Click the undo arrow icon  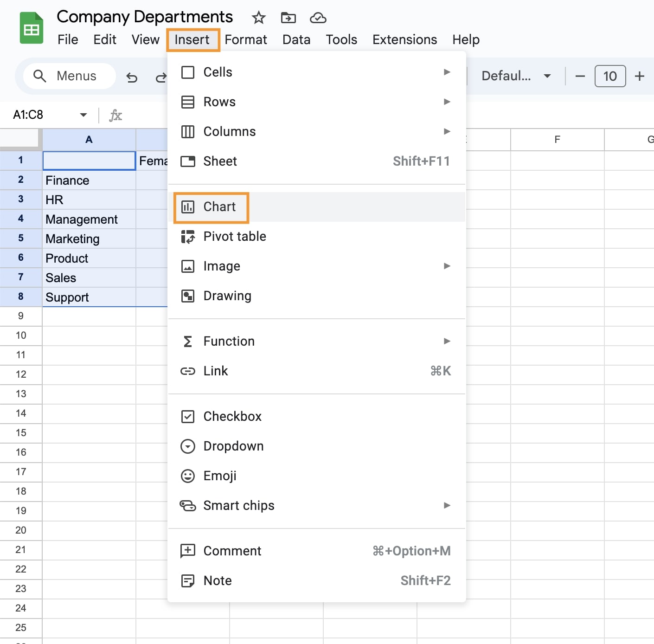pyautogui.click(x=132, y=77)
